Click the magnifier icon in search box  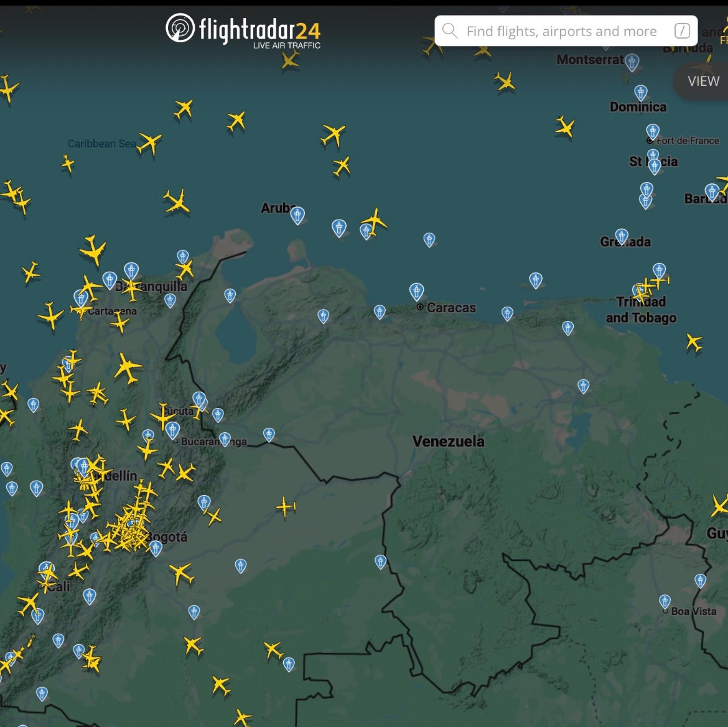[449, 30]
